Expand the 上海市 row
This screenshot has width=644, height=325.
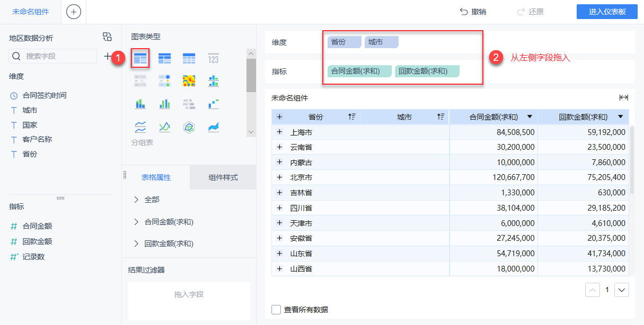pyautogui.click(x=279, y=132)
